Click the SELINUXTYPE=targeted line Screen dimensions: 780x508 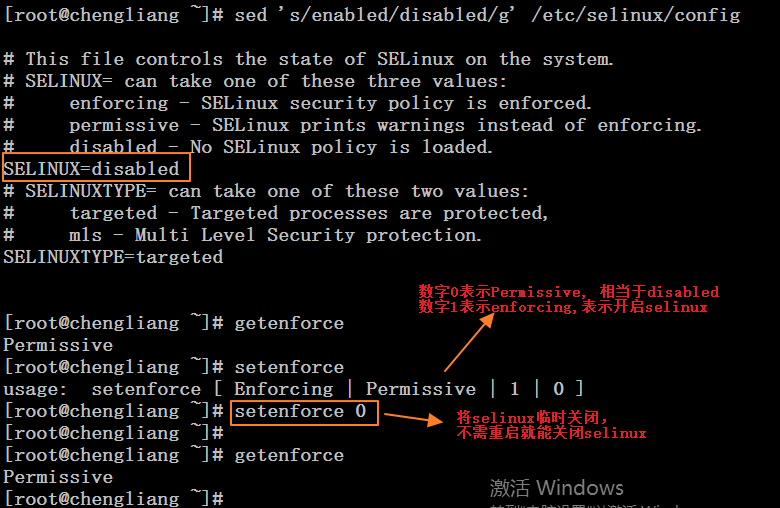coord(113,257)
